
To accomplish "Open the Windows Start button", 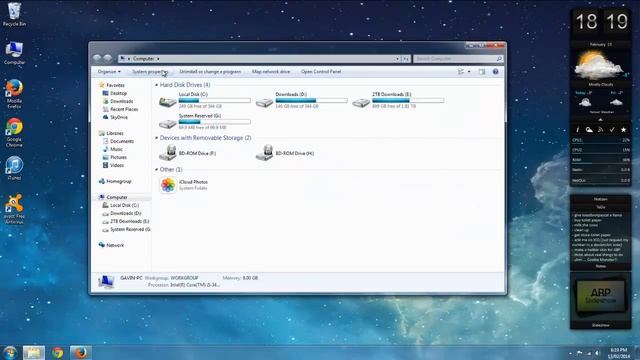I will 10,353.
